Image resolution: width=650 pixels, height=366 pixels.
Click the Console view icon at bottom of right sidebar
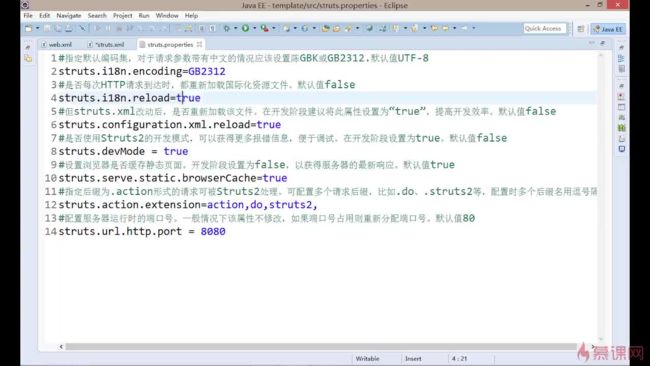[x=621, y=149]
